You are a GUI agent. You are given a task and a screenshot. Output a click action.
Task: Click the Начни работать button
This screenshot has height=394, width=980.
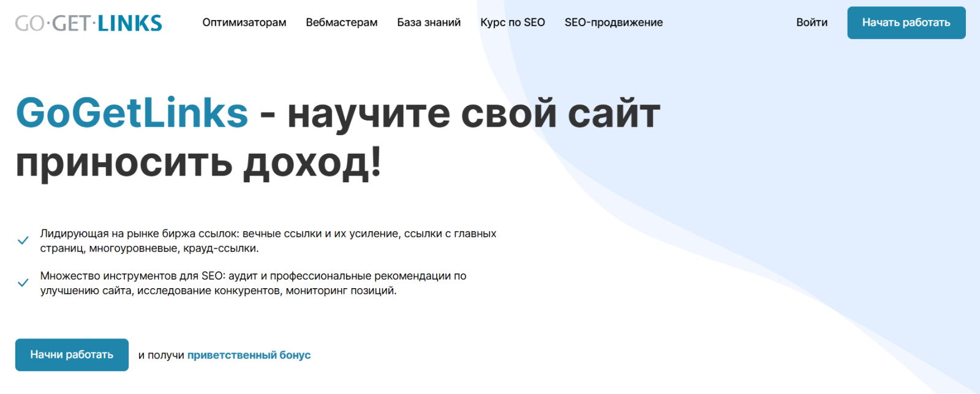(72, 355)
